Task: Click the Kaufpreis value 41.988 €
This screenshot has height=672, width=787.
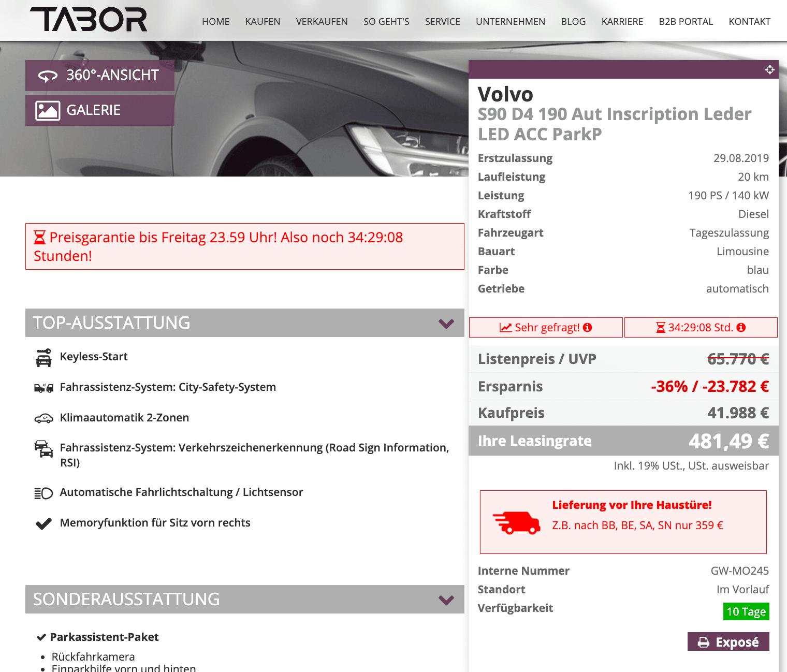Action: coord(738,413)
